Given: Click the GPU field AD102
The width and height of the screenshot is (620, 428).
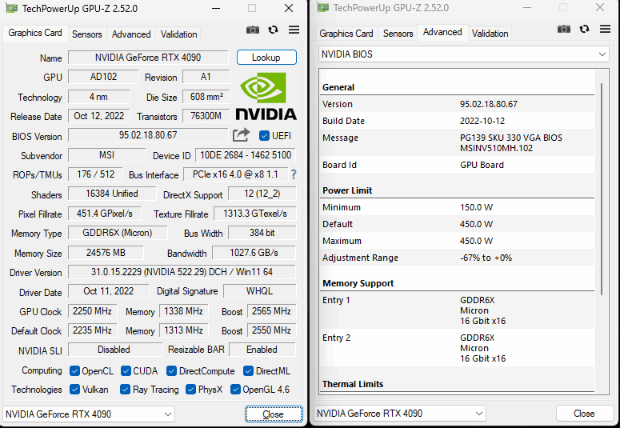Looking at the screenshot, I should [x=103, y=77].
